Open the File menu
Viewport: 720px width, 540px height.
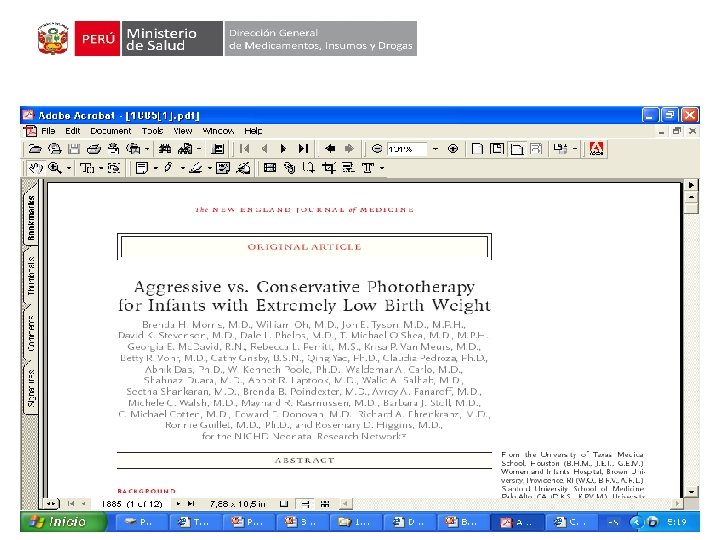click(48, 131)
